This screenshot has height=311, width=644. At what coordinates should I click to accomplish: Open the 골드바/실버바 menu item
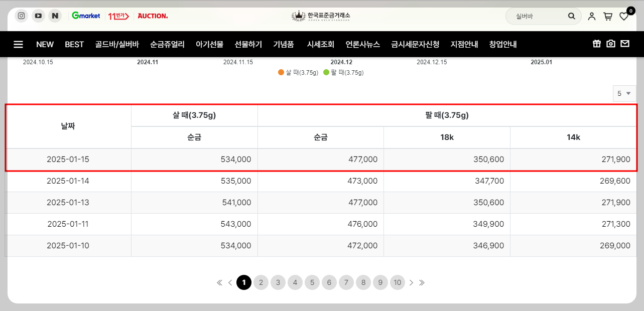(x=117, y=44)
